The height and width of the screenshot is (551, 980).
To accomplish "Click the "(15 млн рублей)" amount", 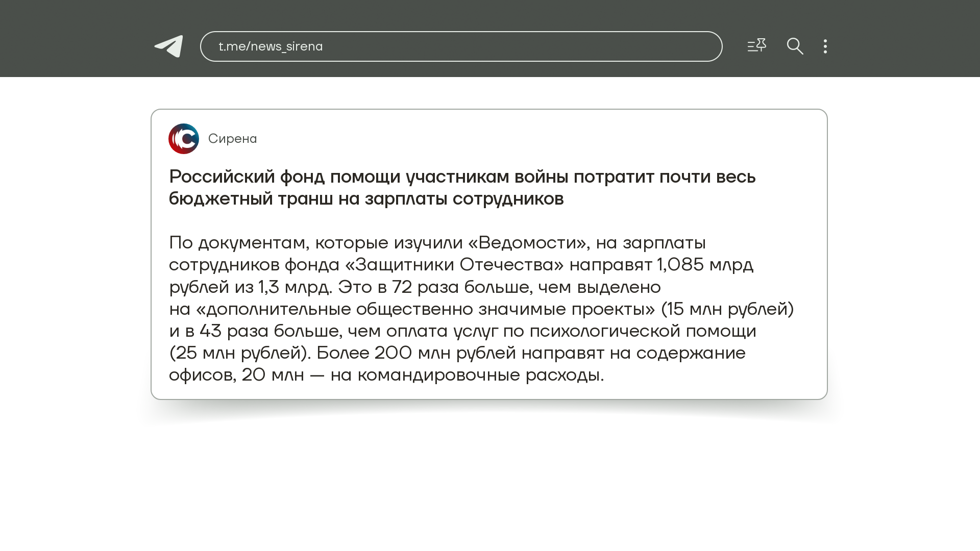I will [727, 309].
